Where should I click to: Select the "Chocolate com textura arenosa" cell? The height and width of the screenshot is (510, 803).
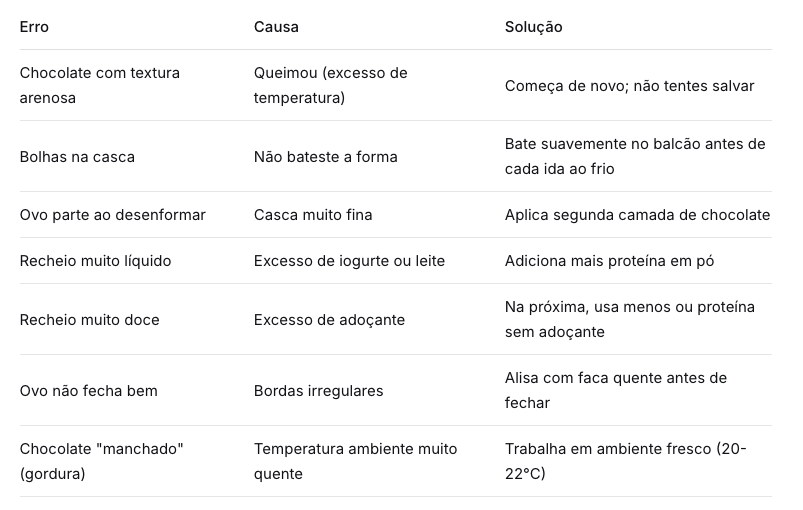click(x=99, y=86)
